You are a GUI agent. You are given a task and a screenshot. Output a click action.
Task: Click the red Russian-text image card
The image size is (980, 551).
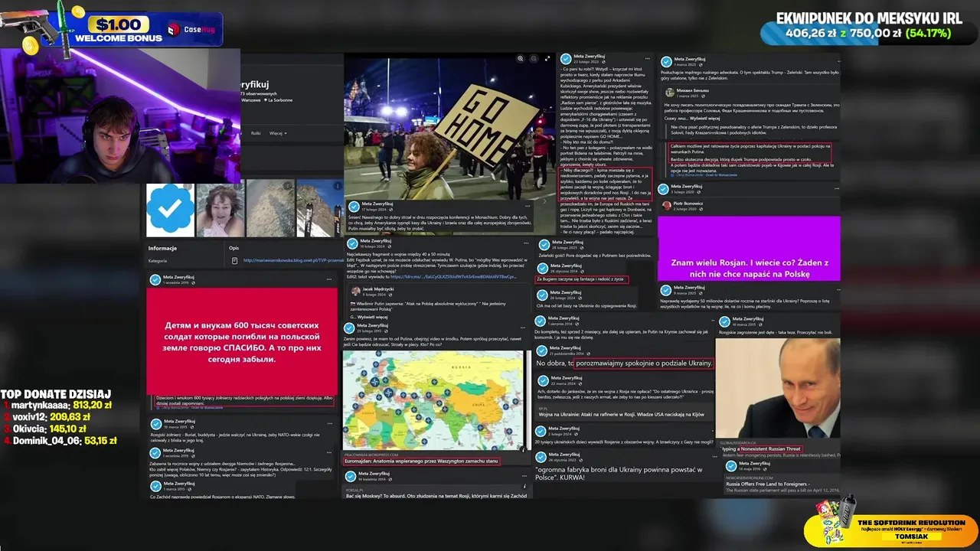pos(241,341)
